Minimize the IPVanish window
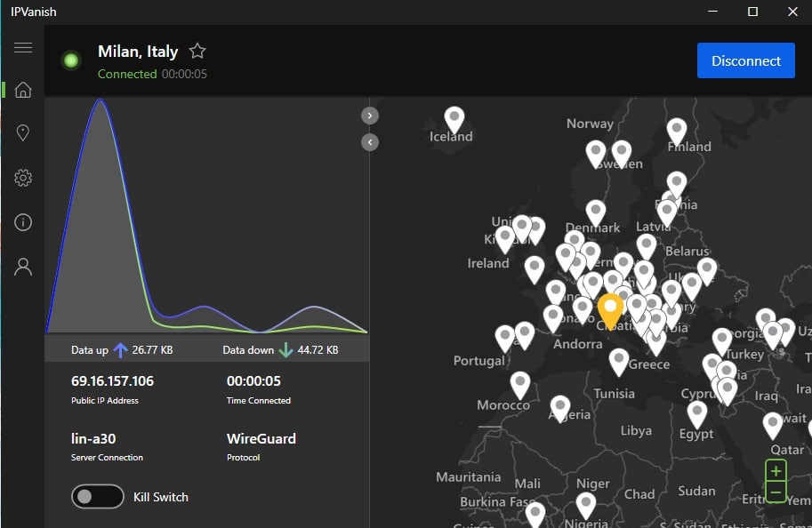This screenshot has height=528, width=812. coord(712,12)
